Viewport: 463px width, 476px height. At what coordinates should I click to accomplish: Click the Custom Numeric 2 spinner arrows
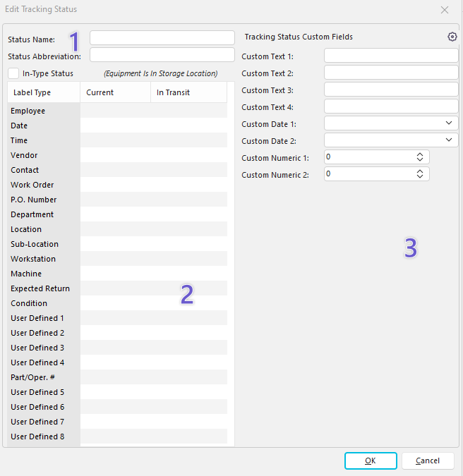point(420,173)
